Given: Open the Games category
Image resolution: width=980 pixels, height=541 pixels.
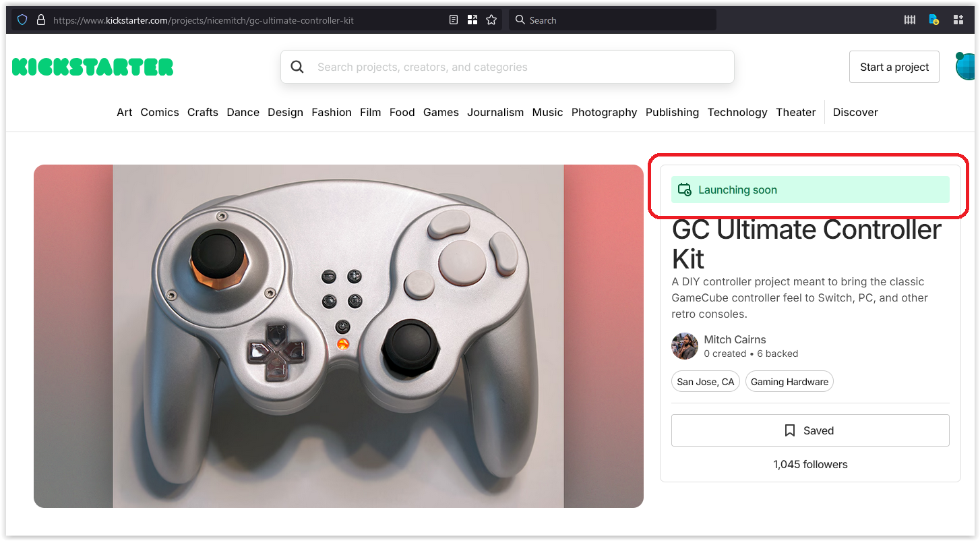Looking at the screenshot, I should (441, 112).
